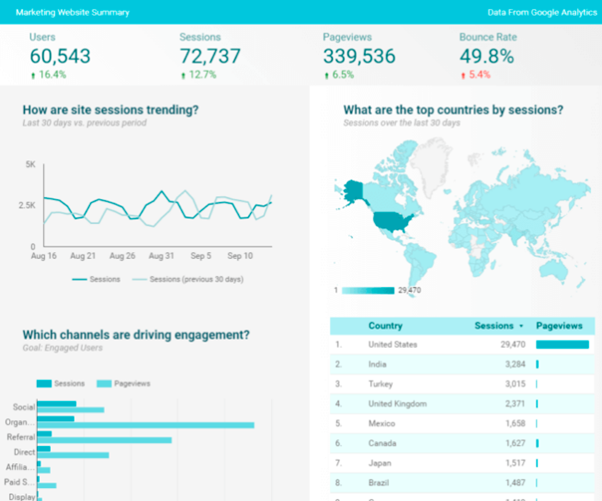602x501 pixels.
Task: Click the green up arrow under Sessions
Action: [183, 74]
